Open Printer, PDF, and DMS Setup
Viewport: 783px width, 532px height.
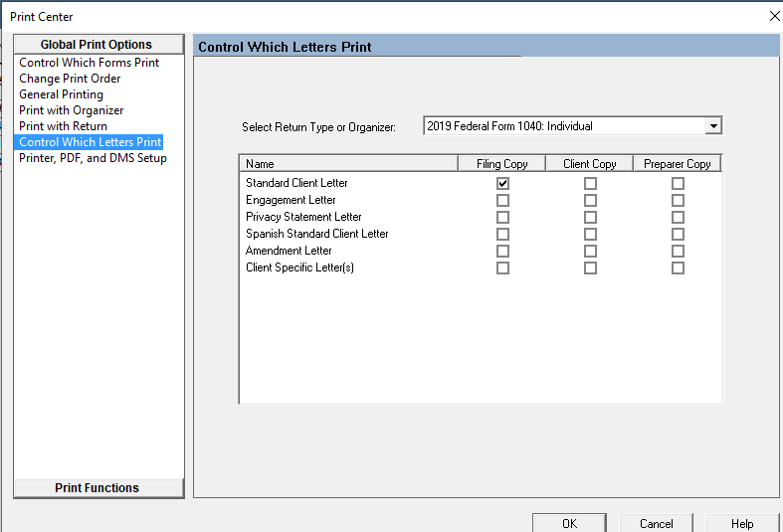pos(93,158)
